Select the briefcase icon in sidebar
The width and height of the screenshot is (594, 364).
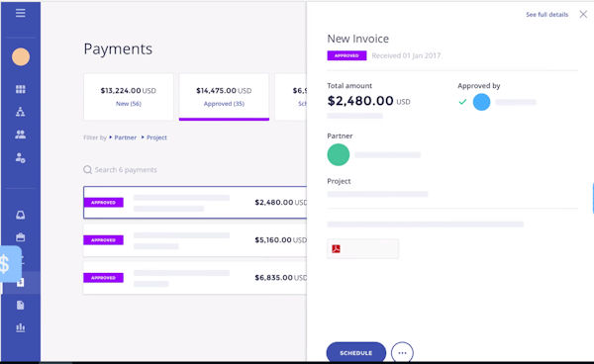point(21,237)
